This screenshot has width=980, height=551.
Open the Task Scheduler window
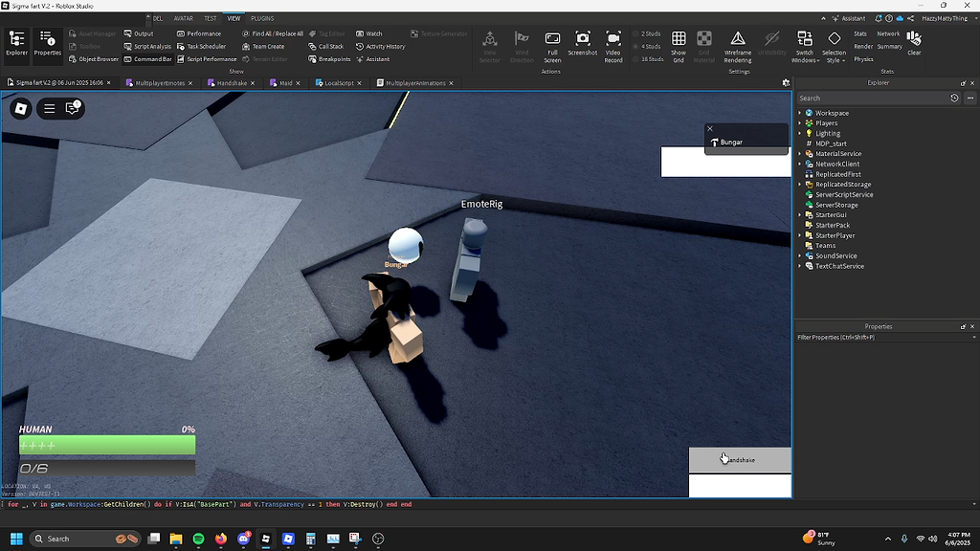(201, 46)
